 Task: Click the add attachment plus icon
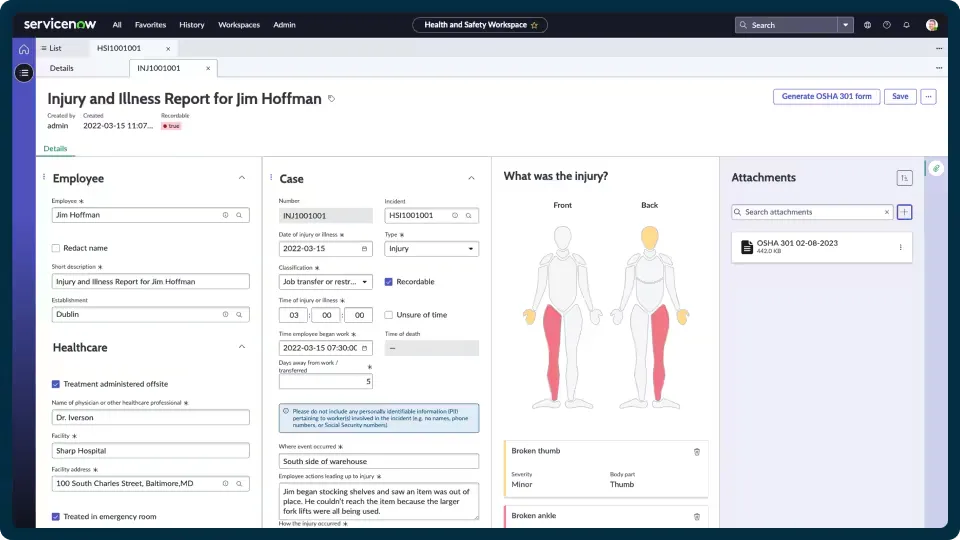[x=904, y=212]
